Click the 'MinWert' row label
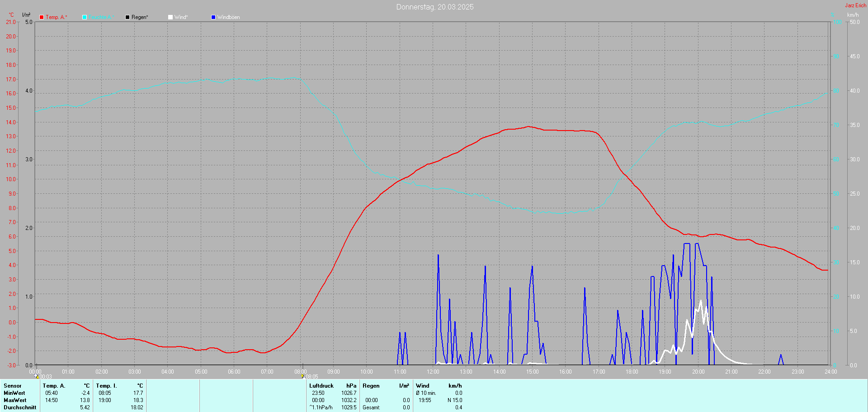 14,393
